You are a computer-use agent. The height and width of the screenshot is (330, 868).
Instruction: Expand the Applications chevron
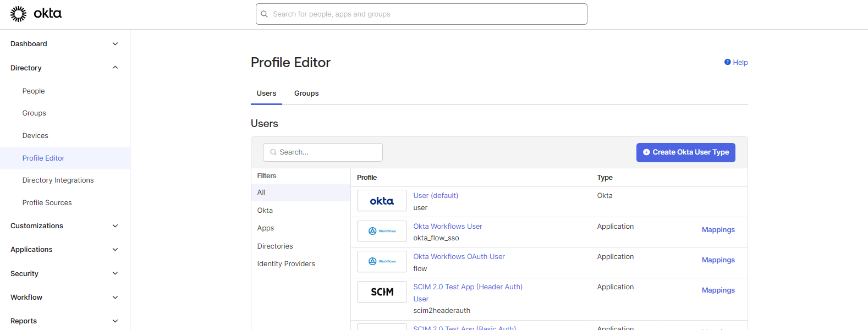point(115,250)
